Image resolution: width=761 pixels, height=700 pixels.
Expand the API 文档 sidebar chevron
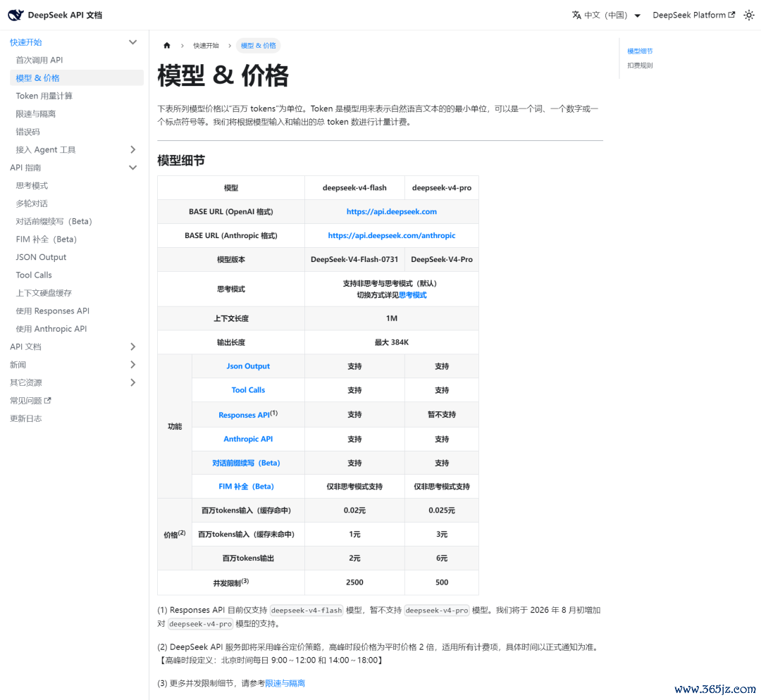click(x=132, y=346)
